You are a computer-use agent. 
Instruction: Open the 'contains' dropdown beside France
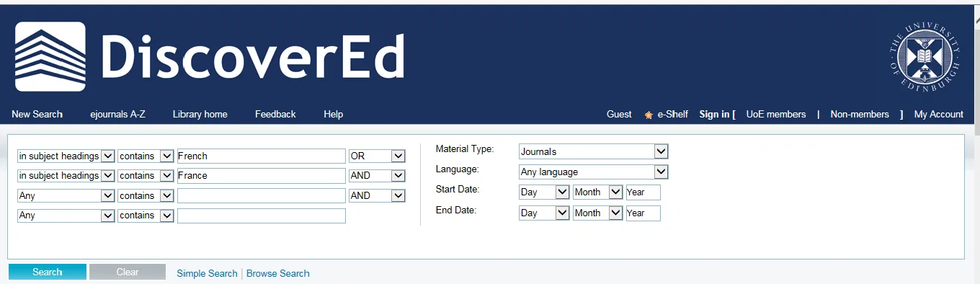click(146, 175)
